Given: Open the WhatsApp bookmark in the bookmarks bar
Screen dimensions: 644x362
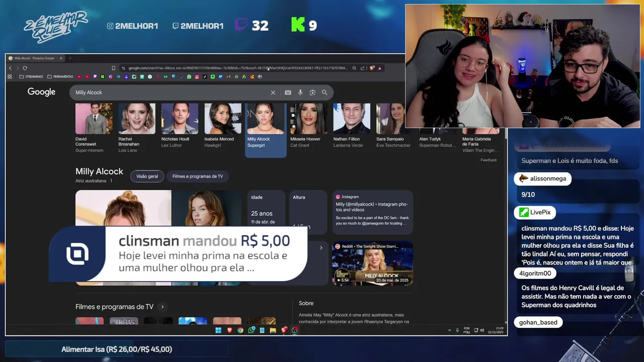Looking at the screenshot, I should tap(189, 77).
